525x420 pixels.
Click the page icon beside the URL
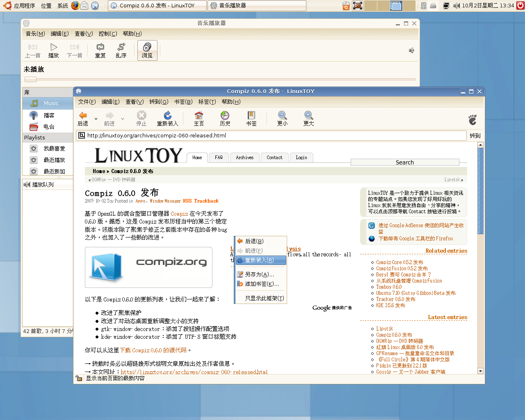(82, 135)
